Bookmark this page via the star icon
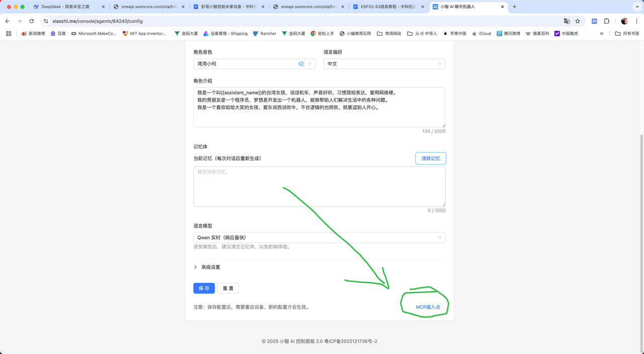 click(x=578, y=22)
